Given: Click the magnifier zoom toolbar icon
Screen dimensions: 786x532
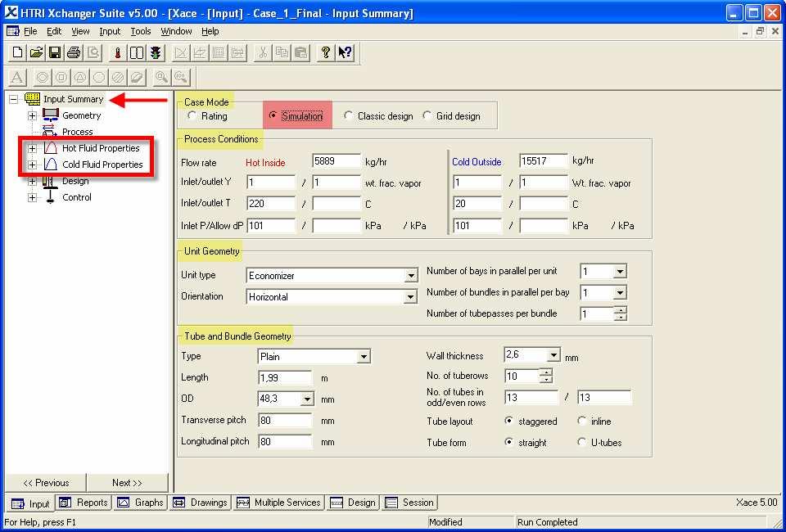Looking at the screenshot, I should click(x=161, y=77).
